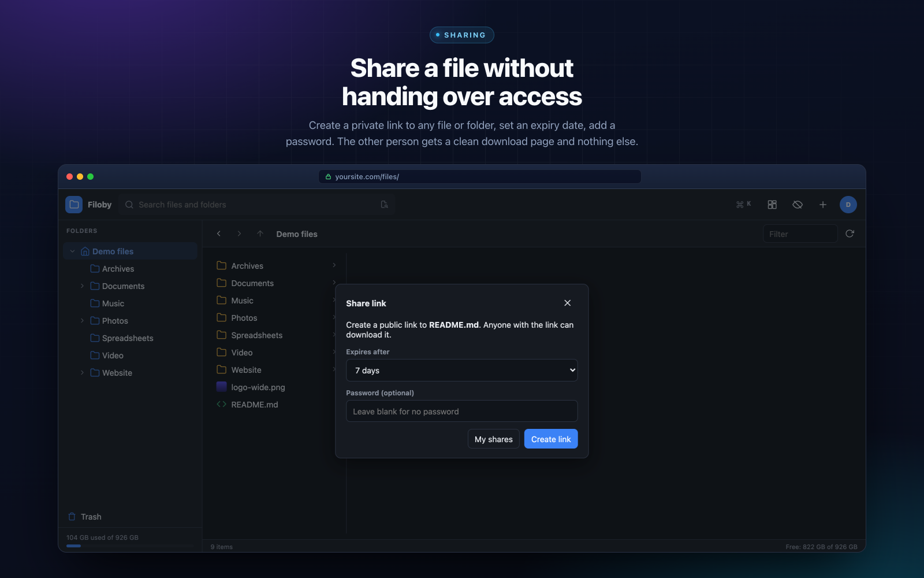Open the Website folder in file list

tap(277, 370)
